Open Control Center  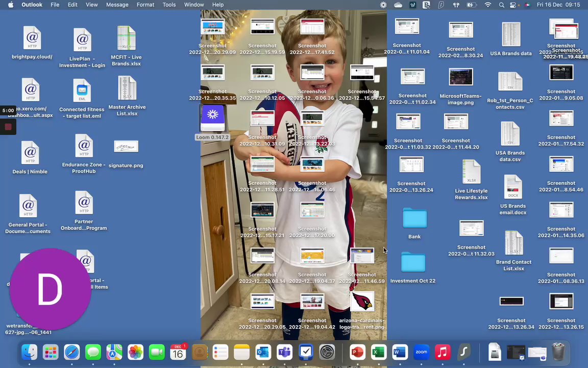point(513,5)
